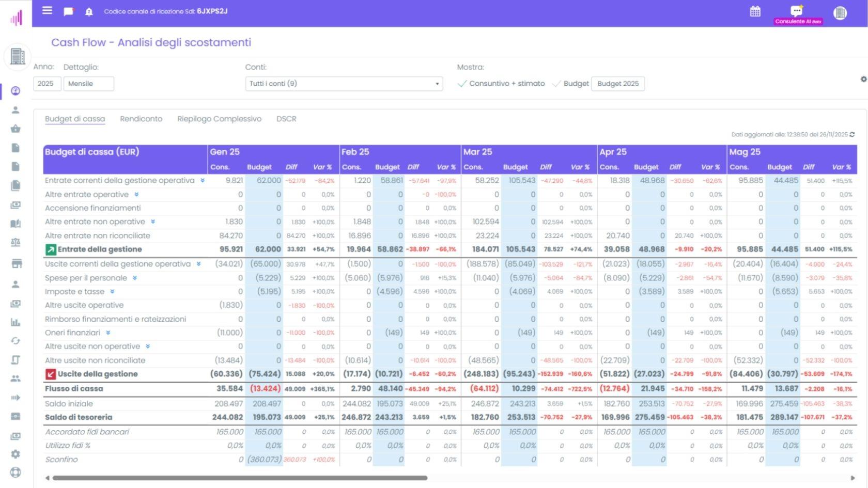Open the settings gear in the sidebar
868x488 pixels.
[16, 453]
